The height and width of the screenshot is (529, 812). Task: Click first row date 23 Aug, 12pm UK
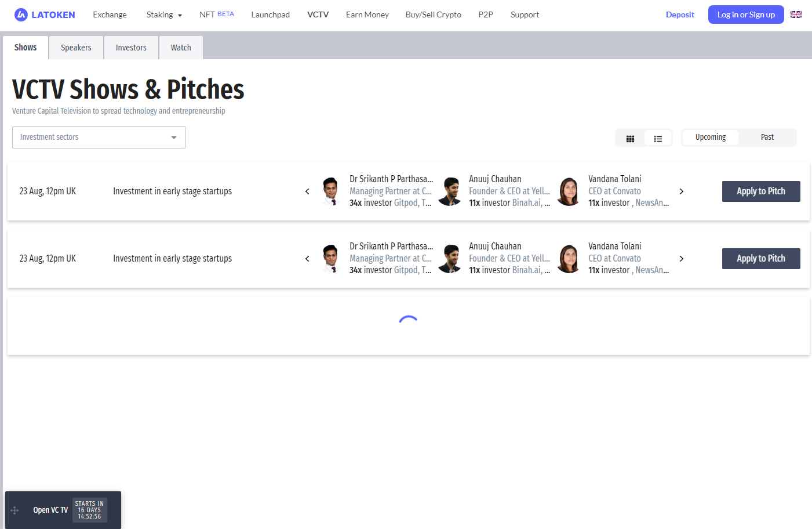(48, 191)
